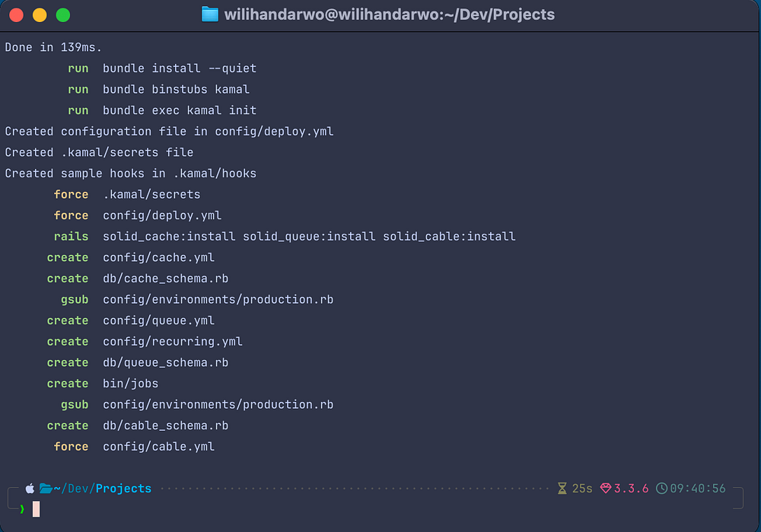This screenshot has height=532, width=761.
Task: Click the 'gsub' label above config/queue.yml
Action: (x=75, y=300)
